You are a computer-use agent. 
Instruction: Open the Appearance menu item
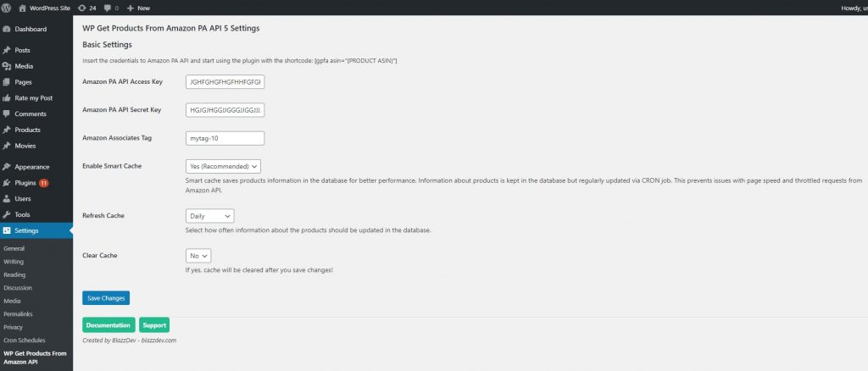pyautogui.click(x=36, y=167)
